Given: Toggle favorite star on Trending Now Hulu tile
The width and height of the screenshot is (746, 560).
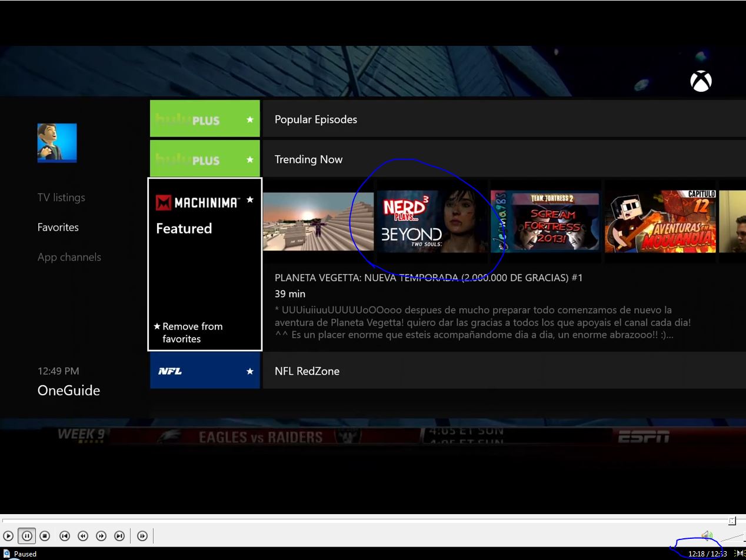Looking at the screenshot, I should (250, 160).
